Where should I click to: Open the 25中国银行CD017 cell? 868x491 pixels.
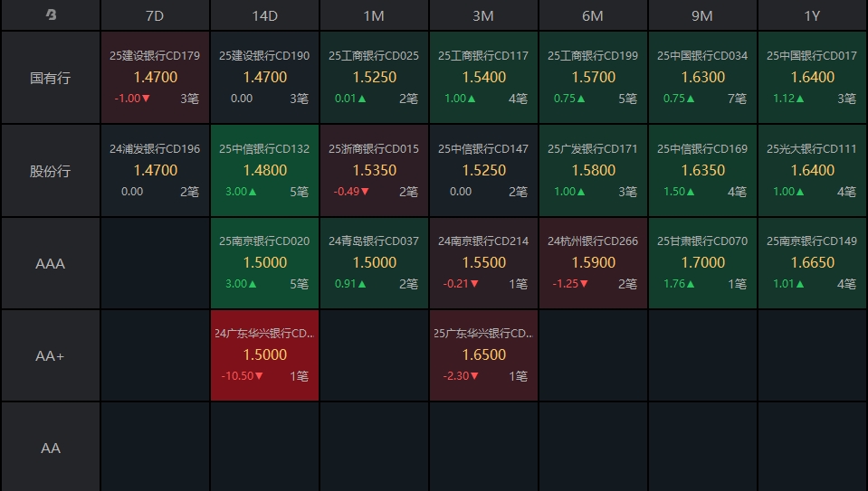[x=812, y=78]
